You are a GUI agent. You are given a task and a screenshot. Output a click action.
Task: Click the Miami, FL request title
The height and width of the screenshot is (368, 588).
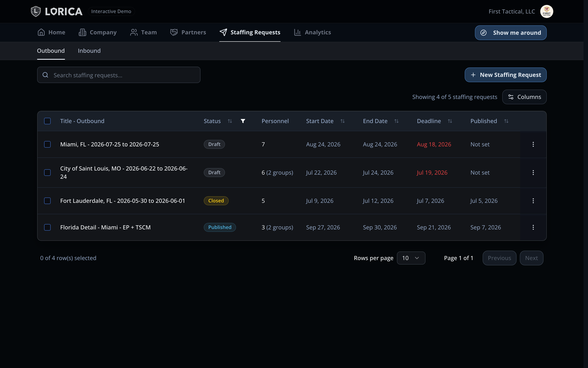(x=110, y=144)
